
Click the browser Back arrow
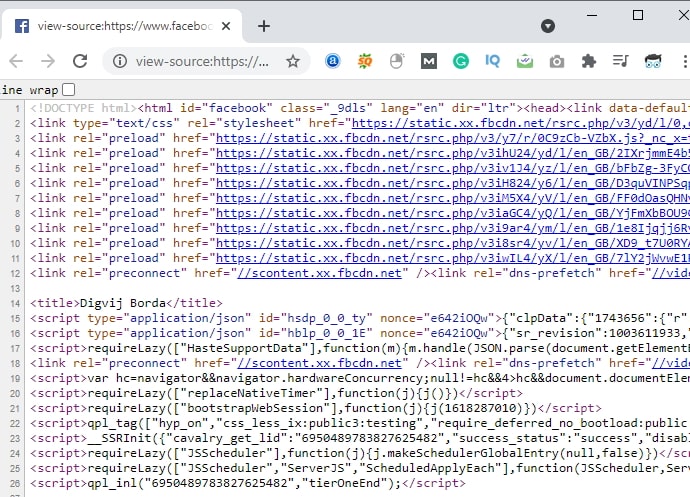16,61
